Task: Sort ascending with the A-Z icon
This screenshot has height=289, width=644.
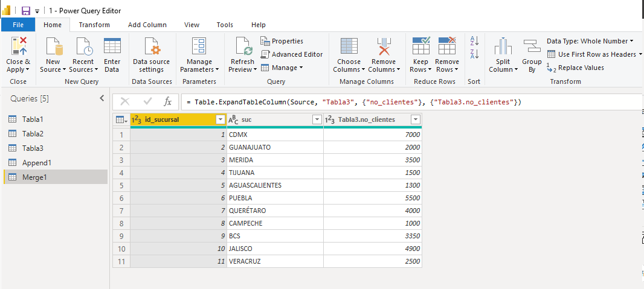Action: click(474, 41)
